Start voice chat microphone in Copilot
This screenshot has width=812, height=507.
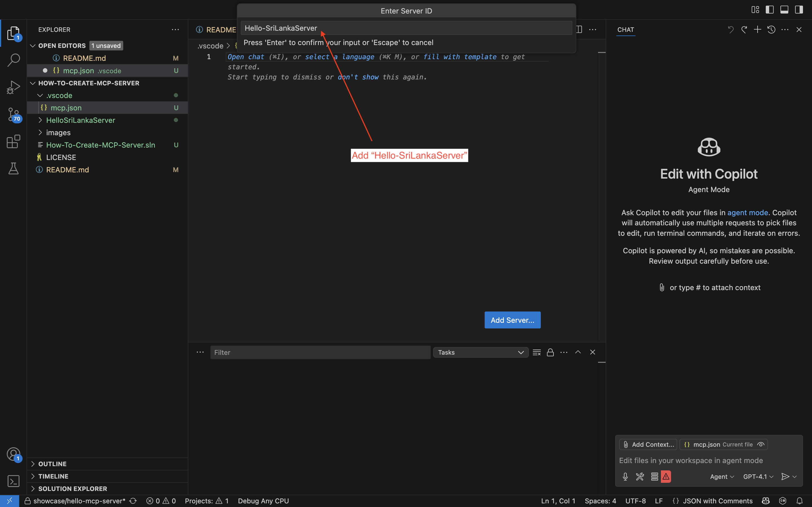625,477
